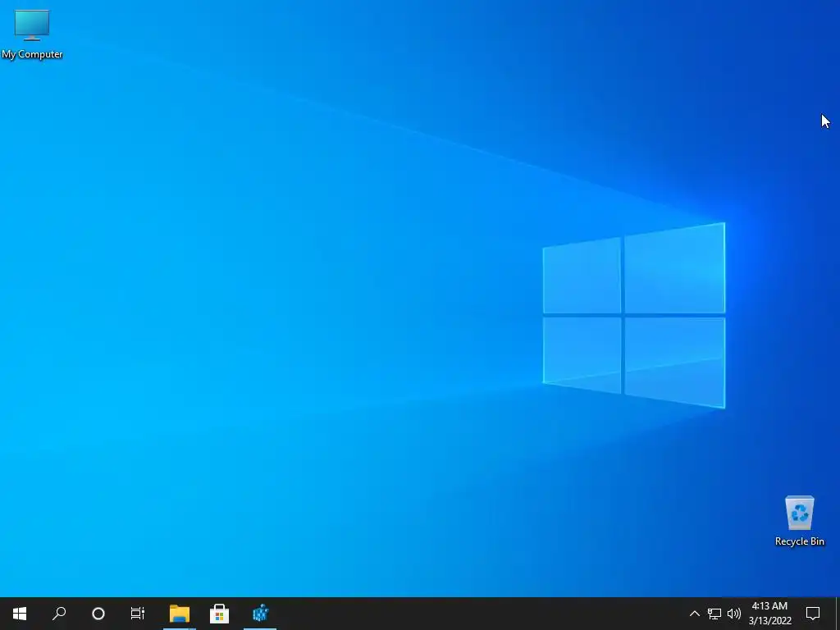This screenshot has height=630, width=840.
Task: Show hidden system tray icons
Action: 694,614
